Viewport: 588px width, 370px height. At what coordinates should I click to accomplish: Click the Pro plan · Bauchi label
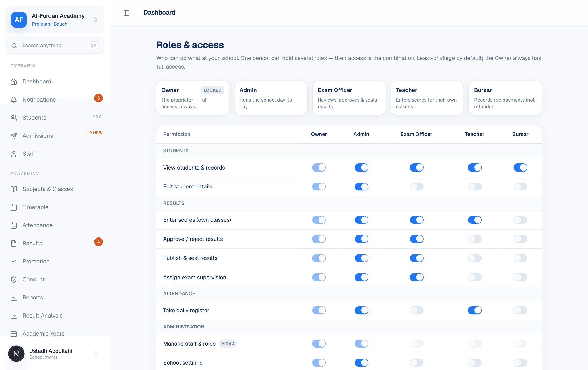tap(50, 24)
